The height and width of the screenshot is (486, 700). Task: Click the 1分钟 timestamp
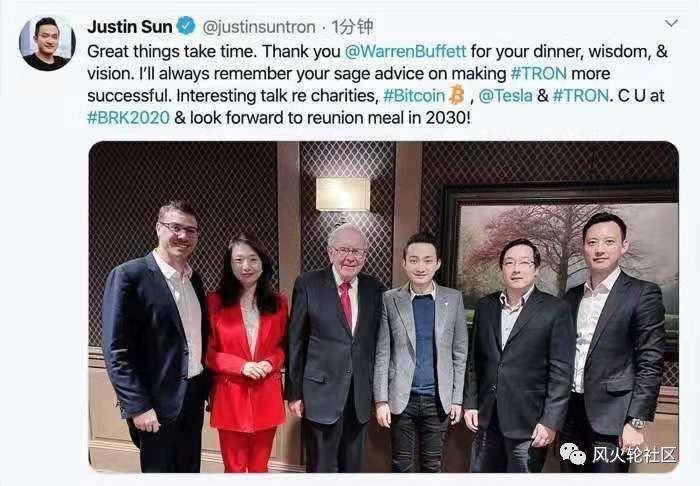352,27
